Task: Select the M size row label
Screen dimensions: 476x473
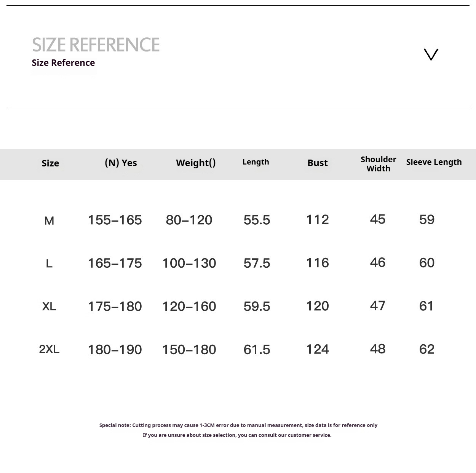Action: (49, 221)
